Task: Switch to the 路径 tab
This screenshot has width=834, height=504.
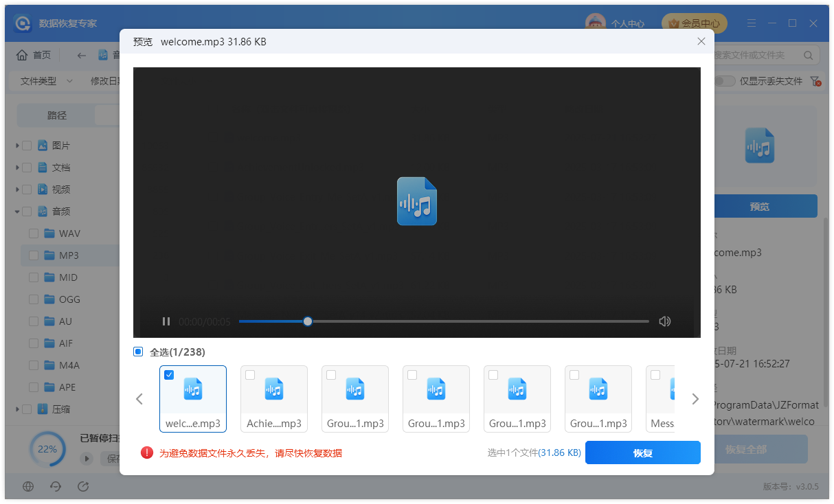Action: click(56, 115)
